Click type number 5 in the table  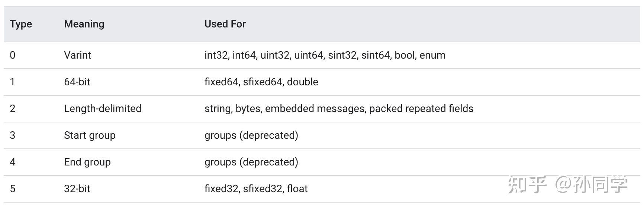click(x=13, y=189)
